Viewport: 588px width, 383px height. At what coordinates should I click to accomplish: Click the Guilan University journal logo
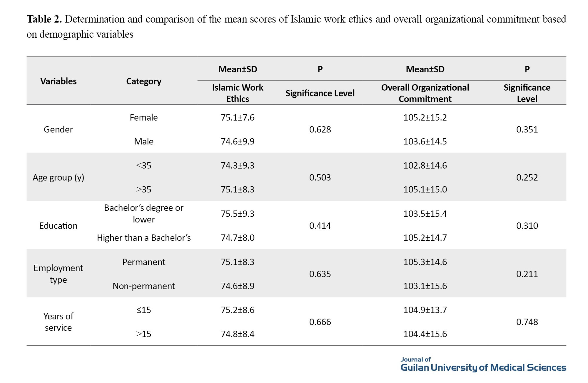483,365
